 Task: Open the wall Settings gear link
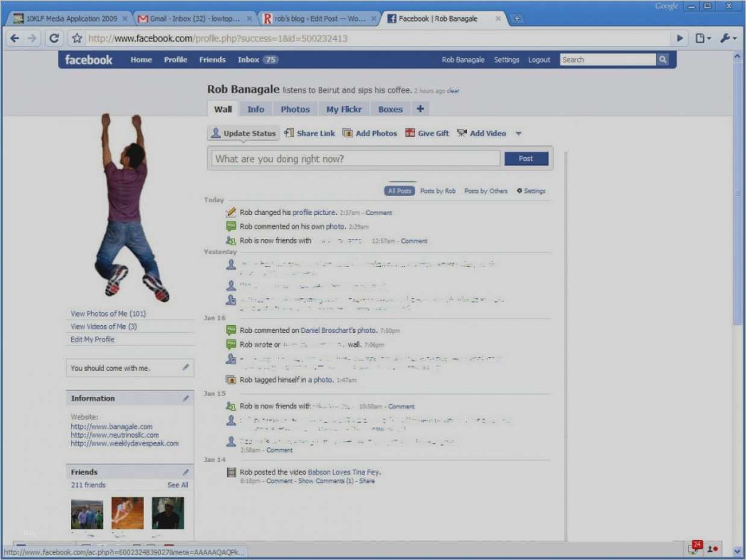click(531, 191)
